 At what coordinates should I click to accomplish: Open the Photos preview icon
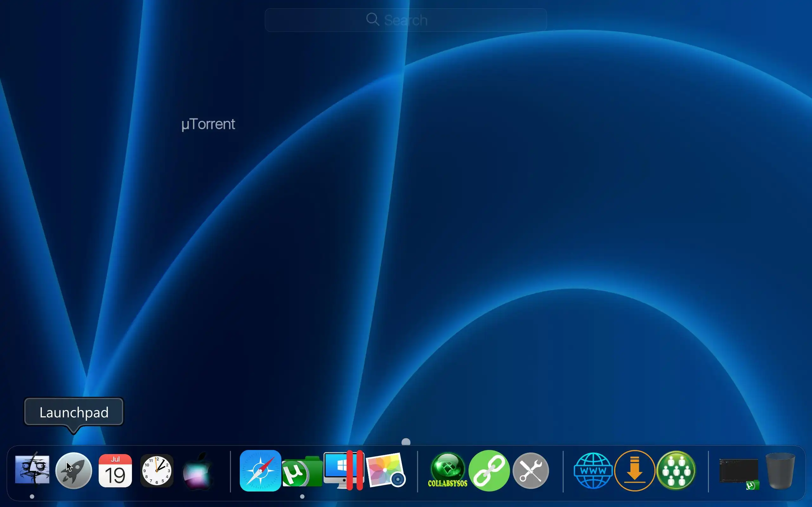(x=385, y=471)
